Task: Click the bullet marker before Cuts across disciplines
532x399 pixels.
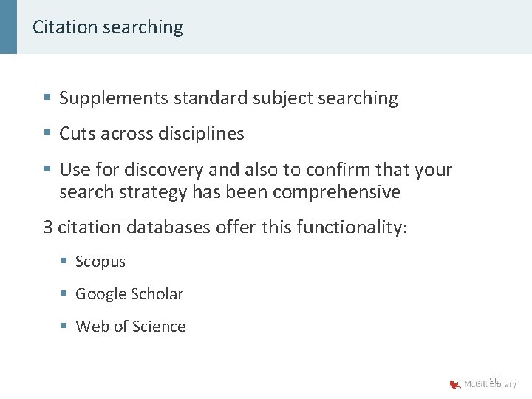Action: click(47, 134)
